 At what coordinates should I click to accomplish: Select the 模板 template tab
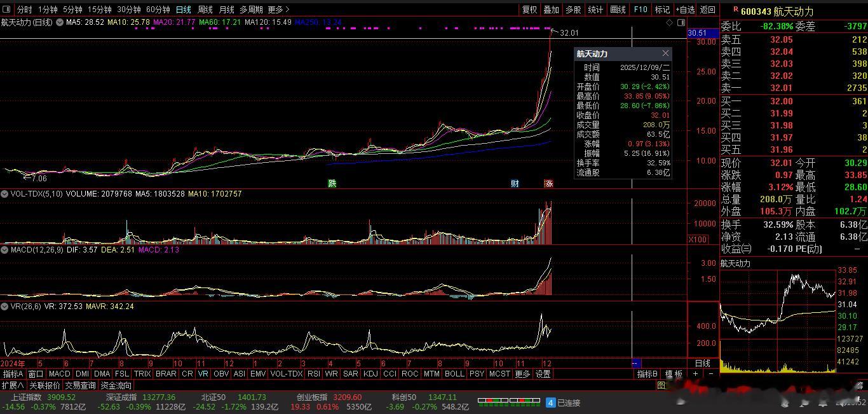click(674, 374)
